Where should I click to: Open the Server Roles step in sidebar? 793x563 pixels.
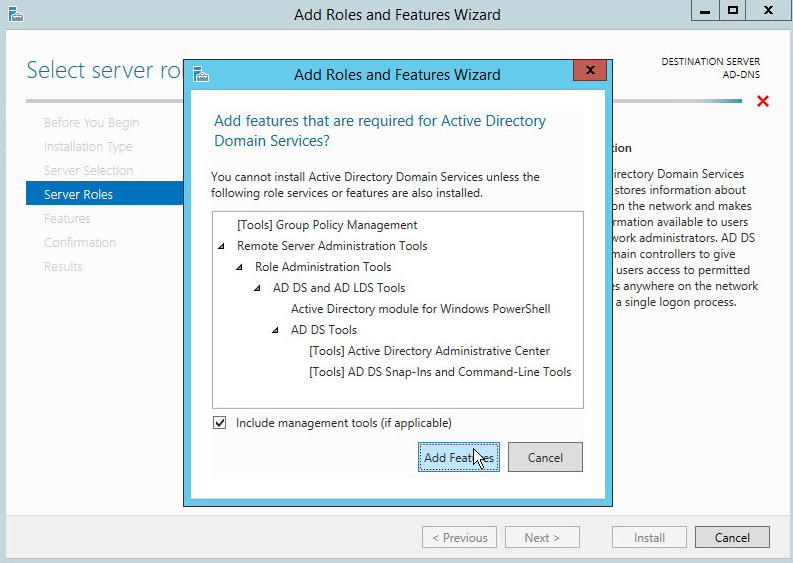point(78,194)
